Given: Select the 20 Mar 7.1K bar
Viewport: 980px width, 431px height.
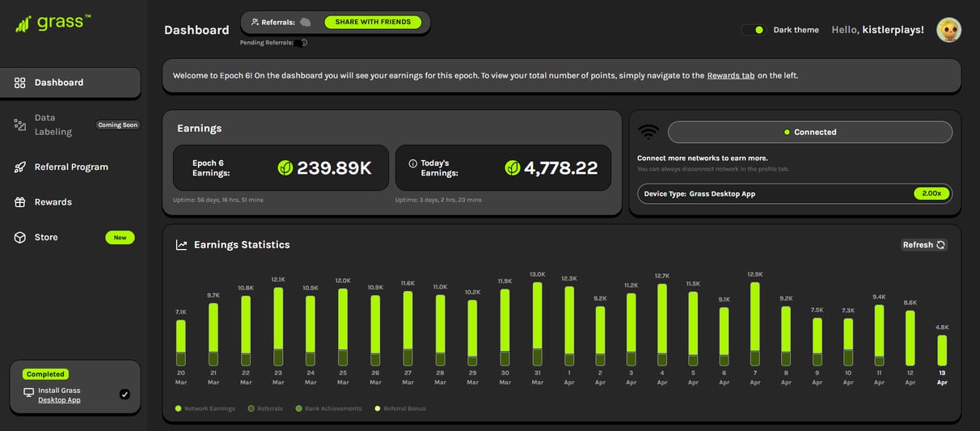Looking at the screenshot, I should coord(181,343).
